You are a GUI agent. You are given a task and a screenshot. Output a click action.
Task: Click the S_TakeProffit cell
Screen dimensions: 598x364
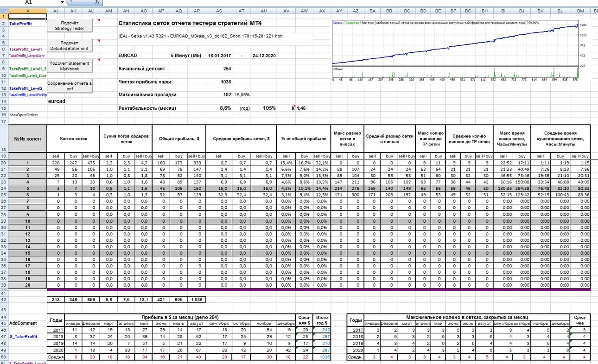tap(23, 336)
